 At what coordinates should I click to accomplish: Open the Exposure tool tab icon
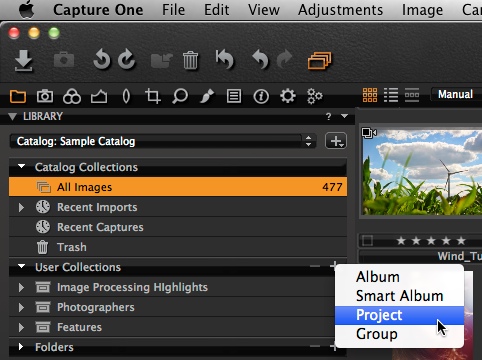click(99, 97)
